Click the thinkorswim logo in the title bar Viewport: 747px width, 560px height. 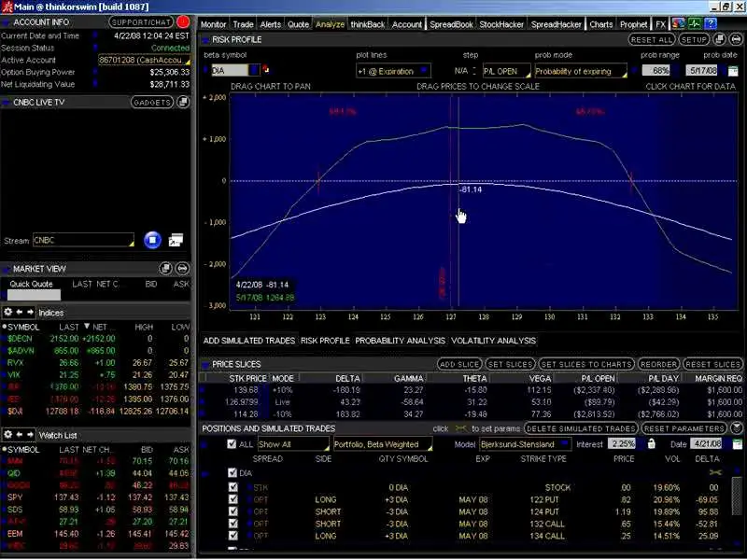tap(7, 7)
